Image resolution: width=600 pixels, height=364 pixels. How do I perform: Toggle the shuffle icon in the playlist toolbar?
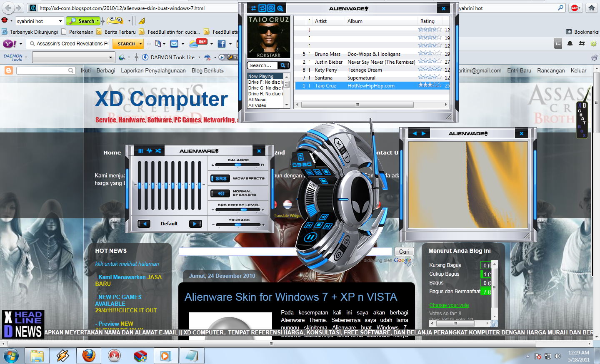coord(254,8)
